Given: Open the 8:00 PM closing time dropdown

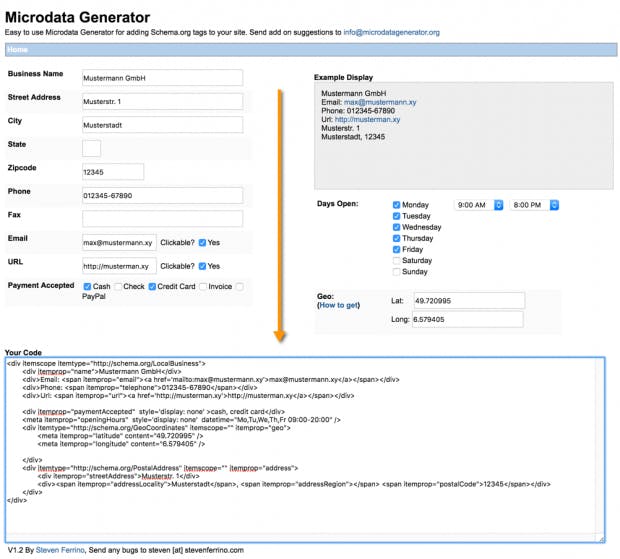Looking at the screenshot, I should [534, 205].
